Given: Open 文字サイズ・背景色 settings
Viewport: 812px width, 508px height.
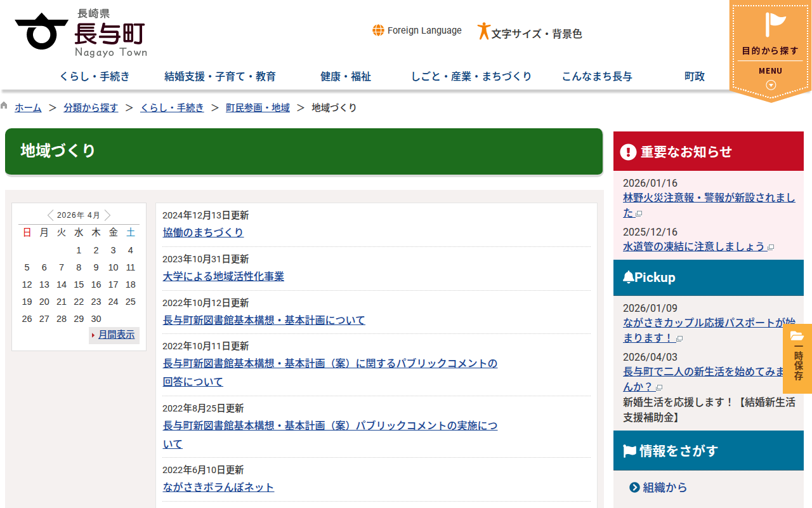Looking at the screenshot, I should (530, 32).
